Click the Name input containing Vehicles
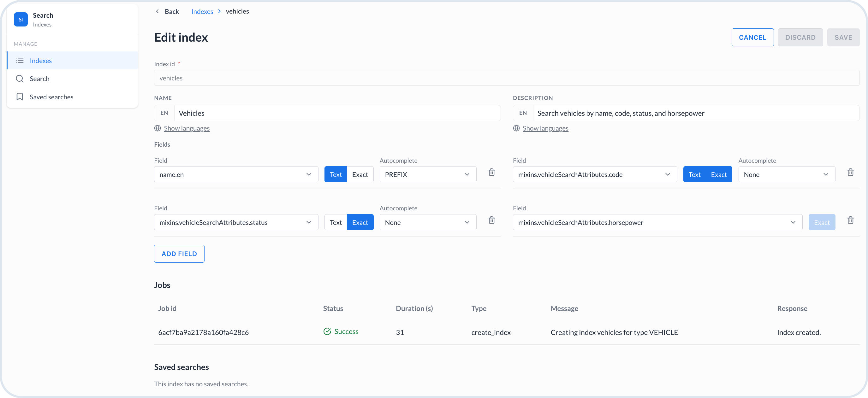This screenshot has height=398, width=868. click(x=337, y=113)
